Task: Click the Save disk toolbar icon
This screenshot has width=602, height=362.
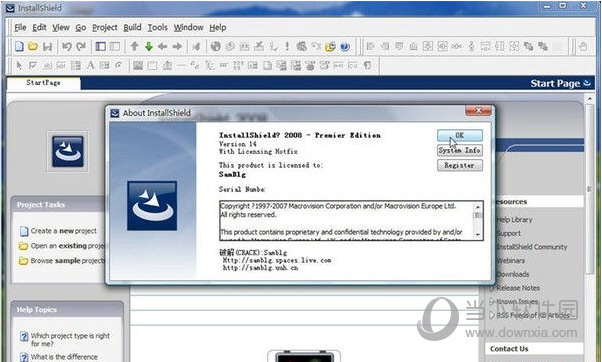Action: (x=47, y=47)
